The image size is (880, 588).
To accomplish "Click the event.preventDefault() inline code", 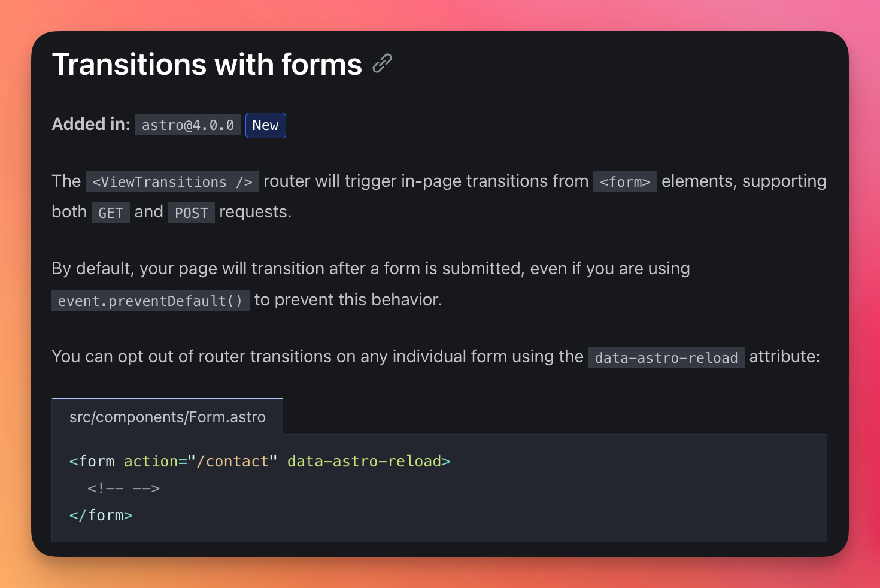I will coord(150,301).
